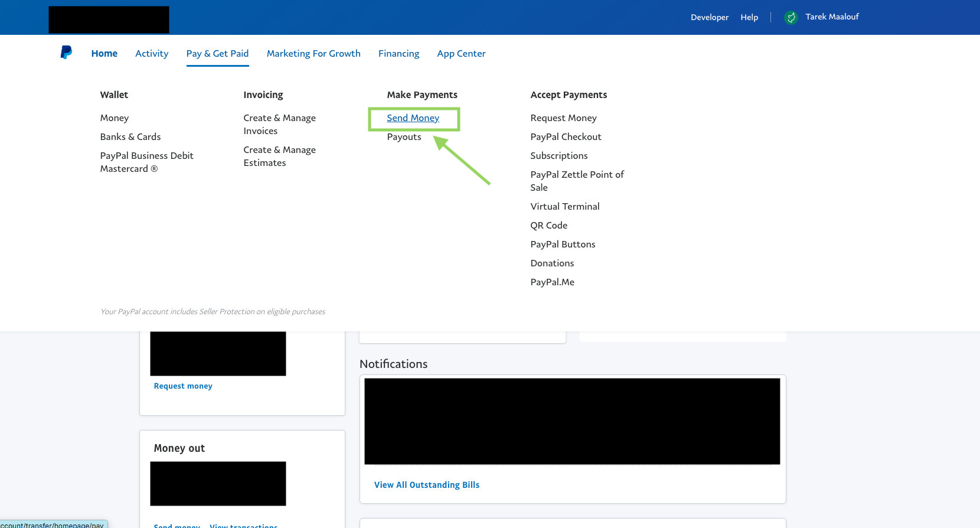Open Money under Wallet
The image size is (980, 528).
coord(115,118)
